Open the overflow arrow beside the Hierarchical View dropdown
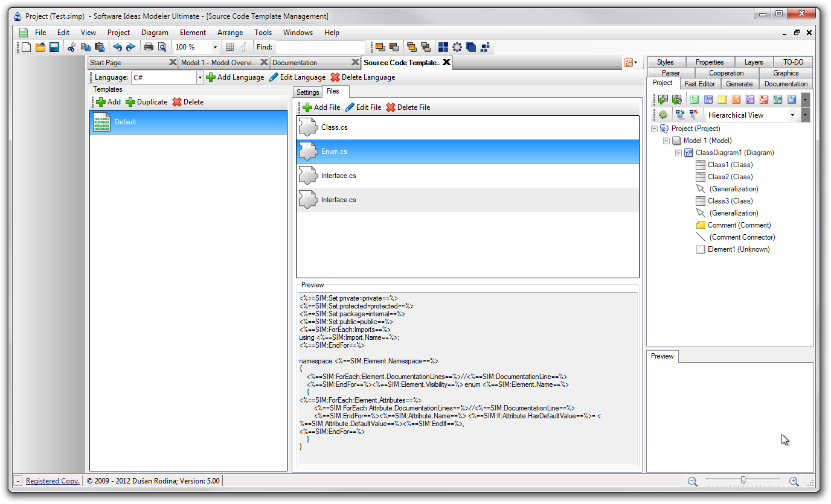 (806, 115)
